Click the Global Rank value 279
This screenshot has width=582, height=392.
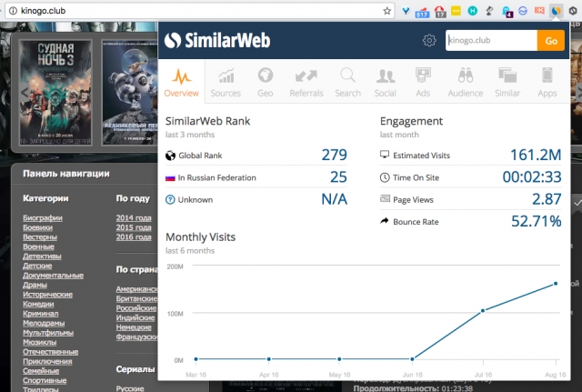[334, 155]
